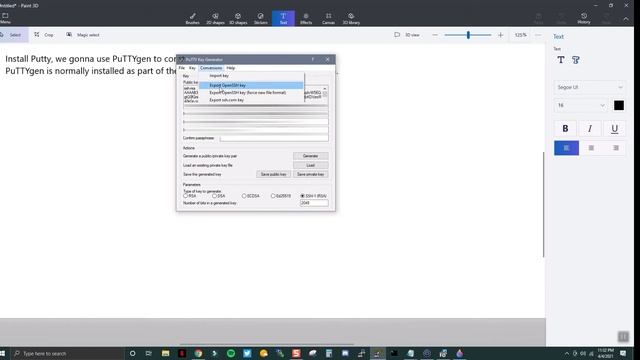The height and width of the screenshot is (360, 640).
Task: Select the 2D text icon
Action: [561, 60]
